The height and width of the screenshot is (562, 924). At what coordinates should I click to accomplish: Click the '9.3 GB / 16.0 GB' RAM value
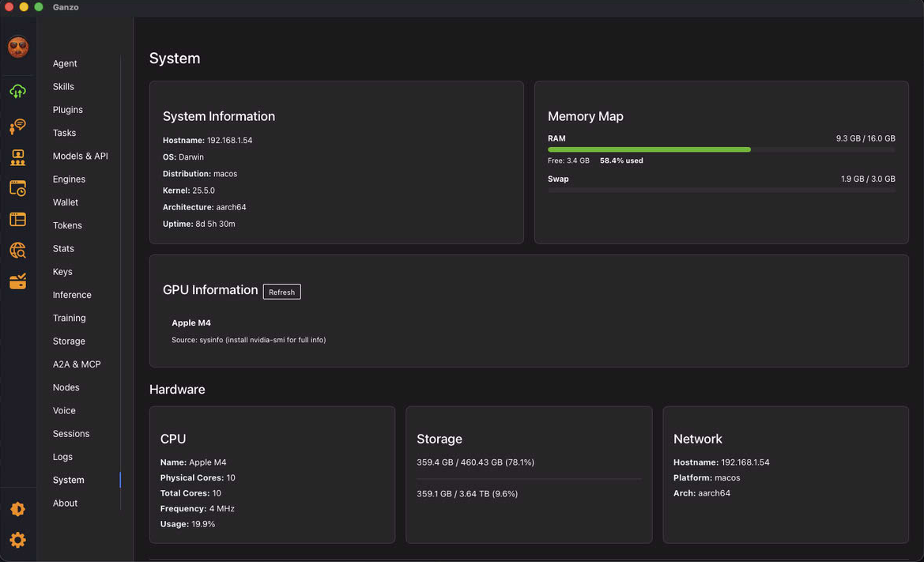[866, 138]
